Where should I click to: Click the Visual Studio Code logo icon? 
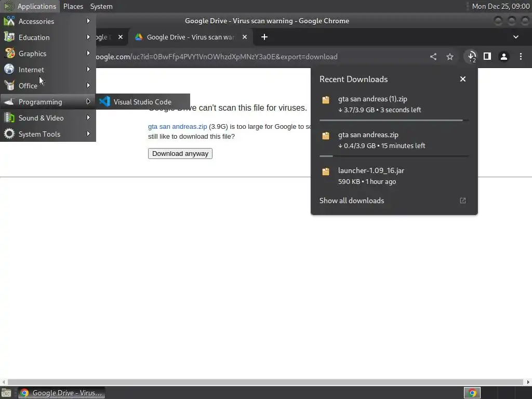pyautogui.click(x=105, y=102)
